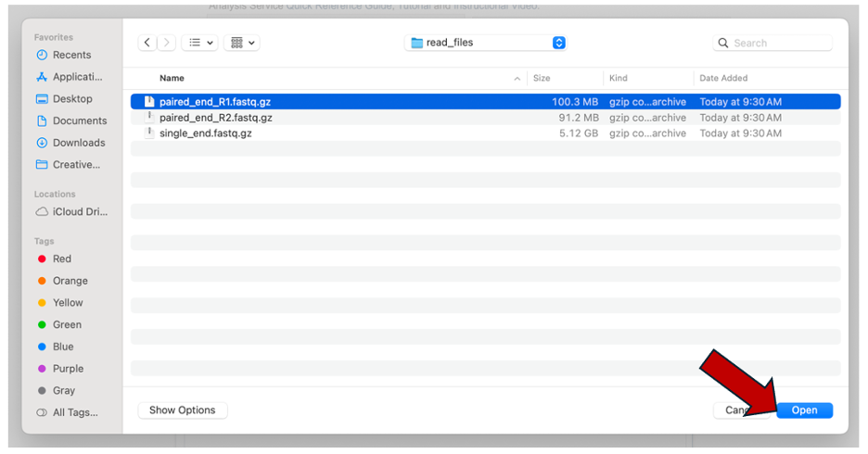
Task: Select Desktop in the Favorites sidebar
Action: click(x=64, y=99)
